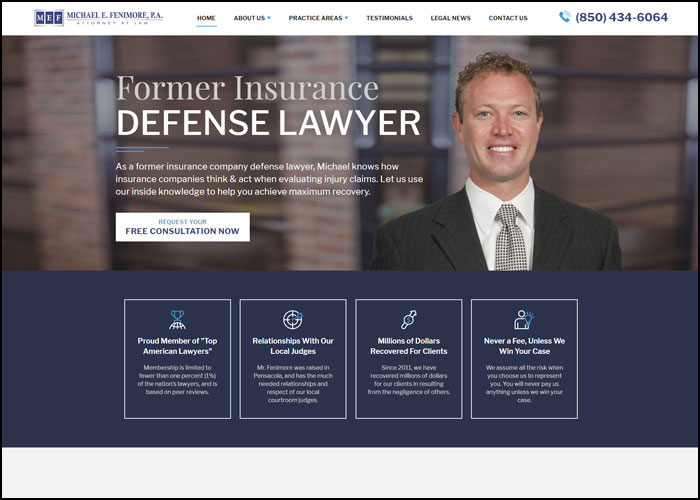Go to the Testimonials page
Screen dimensions: 700x500
click(x=389, y=18)
